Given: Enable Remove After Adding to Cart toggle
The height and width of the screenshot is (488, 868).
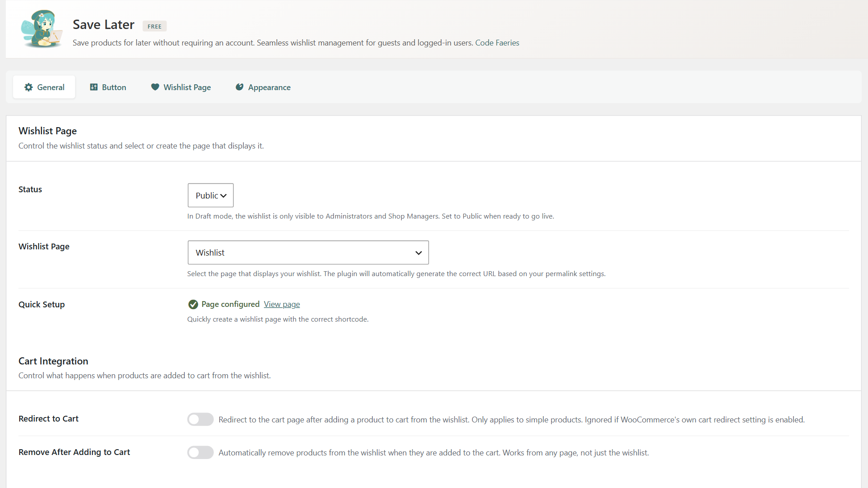Looking at the screenshot, I should point(200,452).
